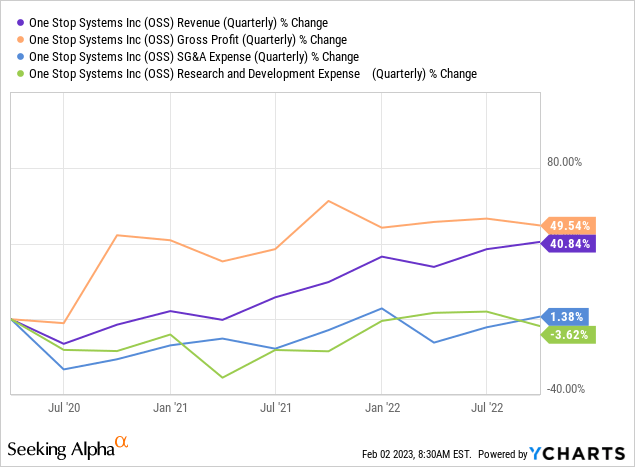The image size is (635, 467).
Task: Click the blue SG&A Expense legend dot
Action: tap(20, 57)
